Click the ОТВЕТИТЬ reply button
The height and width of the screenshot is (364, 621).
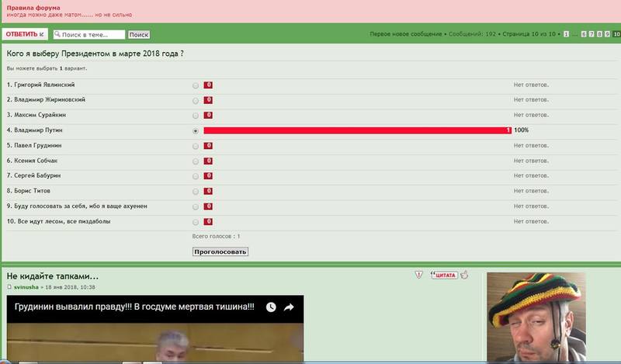pyautogui.click(x=25, y=35)
